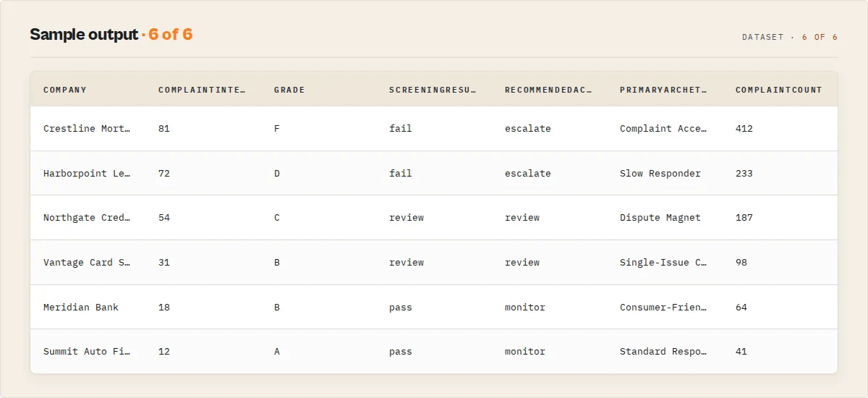Image resolution: width=868 pixels, height=398 pixels.
Task: Click intensity value 31
Action: [x=164, y=263]
